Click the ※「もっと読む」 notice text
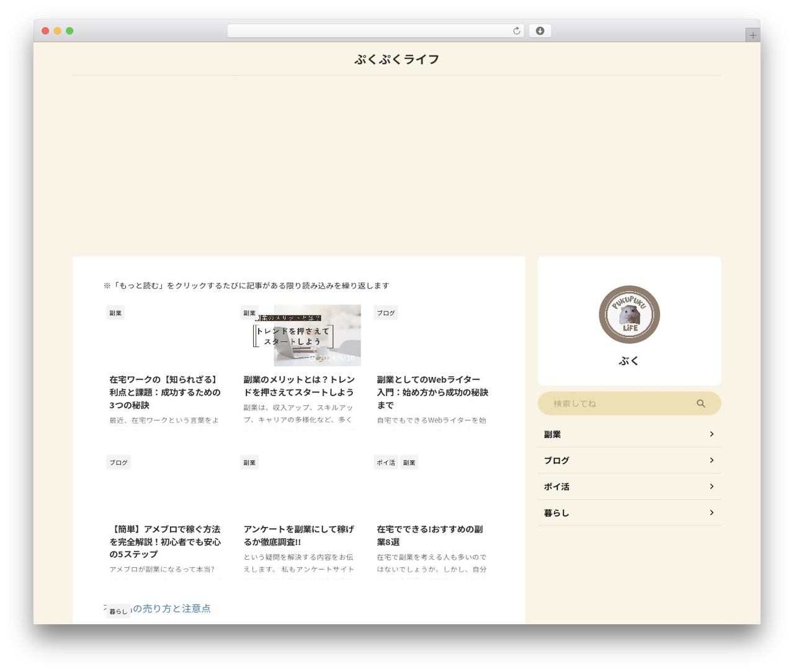 point(246,286)
